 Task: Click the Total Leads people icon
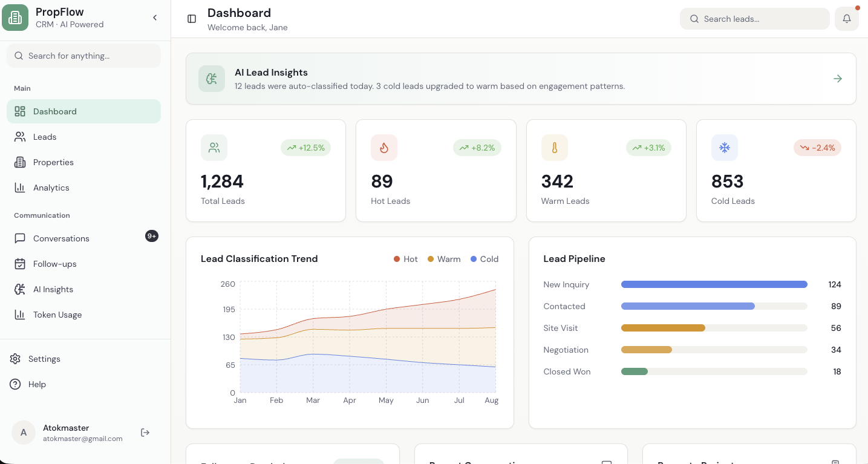pos(214,148)
